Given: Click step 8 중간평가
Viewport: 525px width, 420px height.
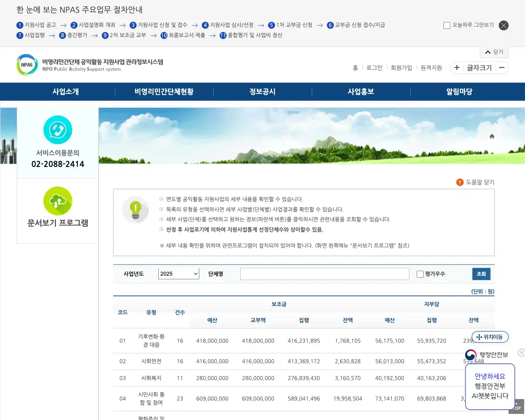Looking at the screenshot, I should click(x=73, y=35).
